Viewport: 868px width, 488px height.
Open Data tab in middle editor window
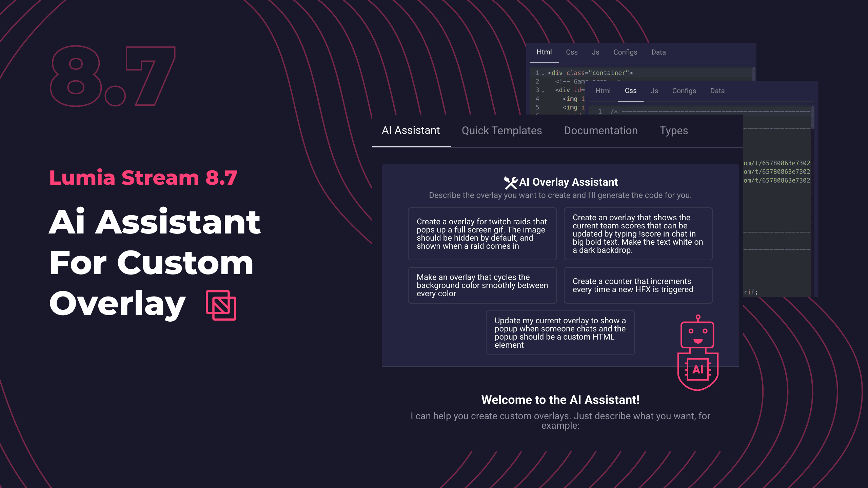(717, 91)
